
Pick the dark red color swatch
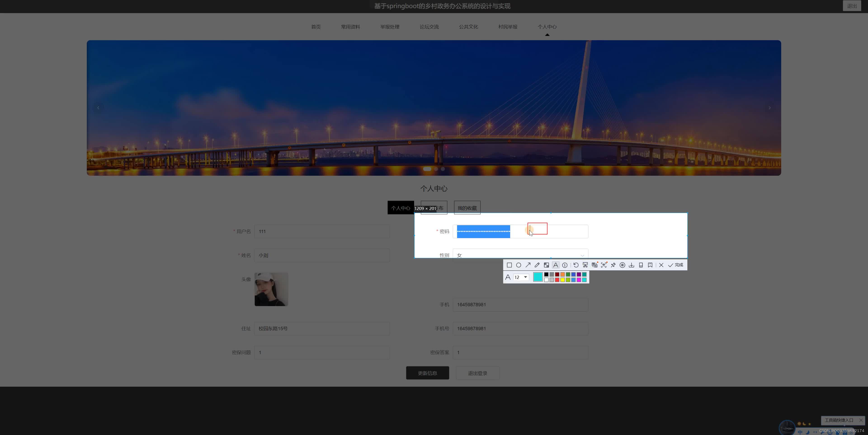[557, 274]
